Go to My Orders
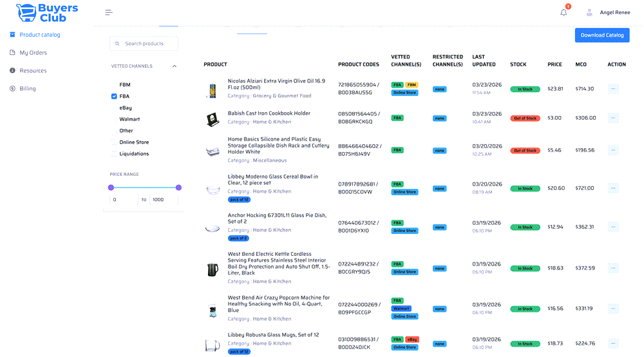644x357 pixels. 33,53
